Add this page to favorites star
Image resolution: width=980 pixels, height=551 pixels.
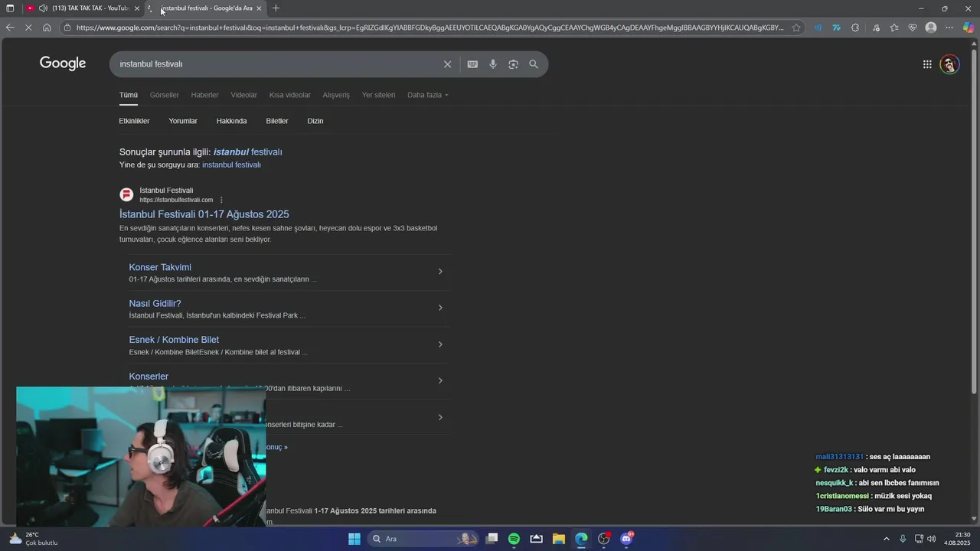[x=796, y=28]
